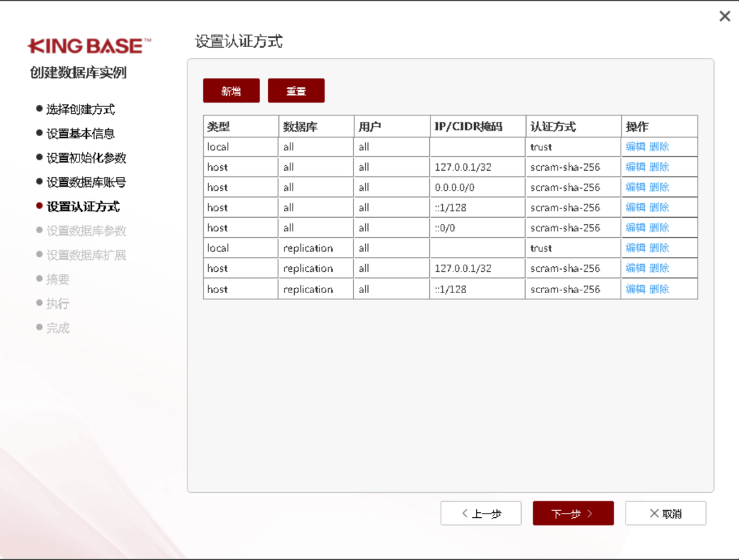Click trust in the local replication row
739x560 pixels.
(x=540, y=248)
